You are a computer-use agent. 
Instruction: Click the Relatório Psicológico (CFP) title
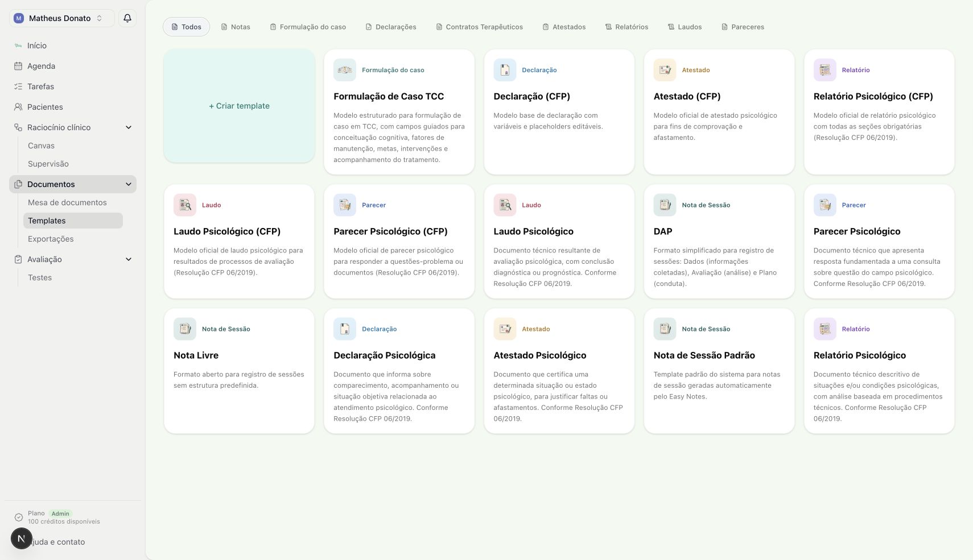pyautogui.click(x=873, y=97)
